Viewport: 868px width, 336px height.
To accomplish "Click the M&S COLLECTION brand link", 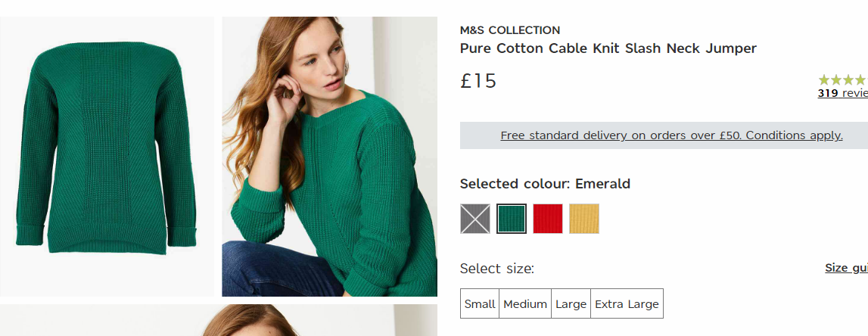I will (x=510, y=30).
